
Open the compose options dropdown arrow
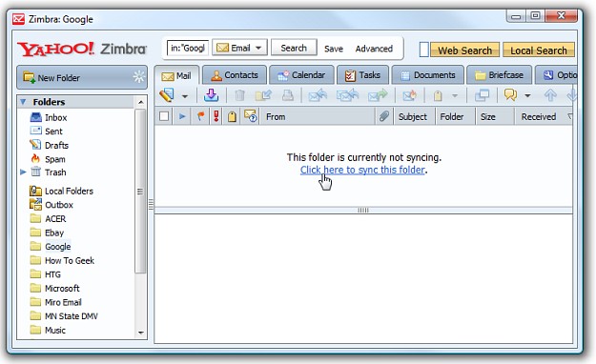(185, 96)
